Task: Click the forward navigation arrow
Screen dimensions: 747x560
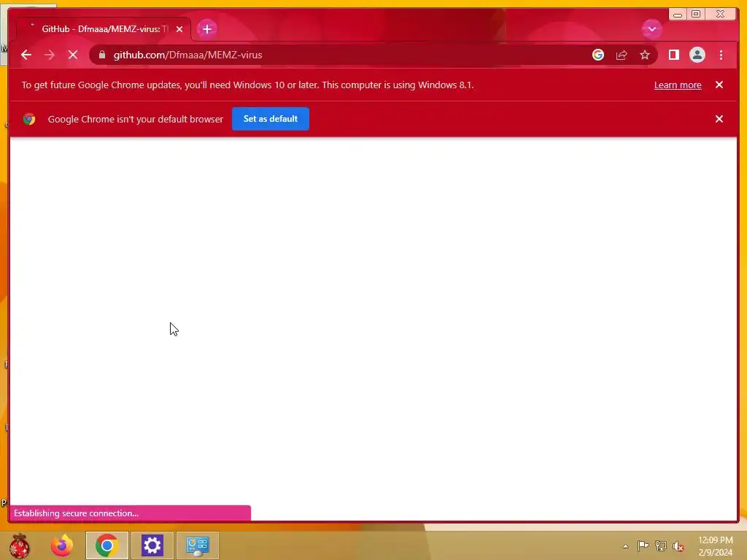Action: [50, 55]
